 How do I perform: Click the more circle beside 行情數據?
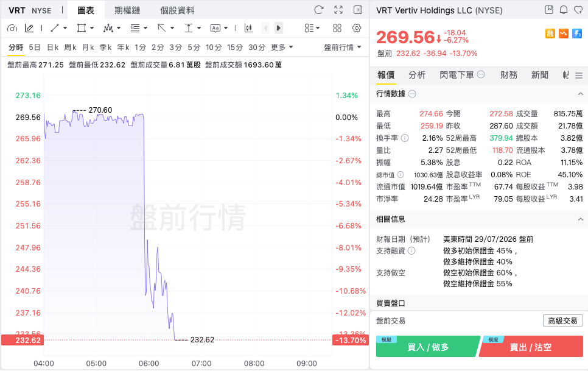tap(412, 94)
